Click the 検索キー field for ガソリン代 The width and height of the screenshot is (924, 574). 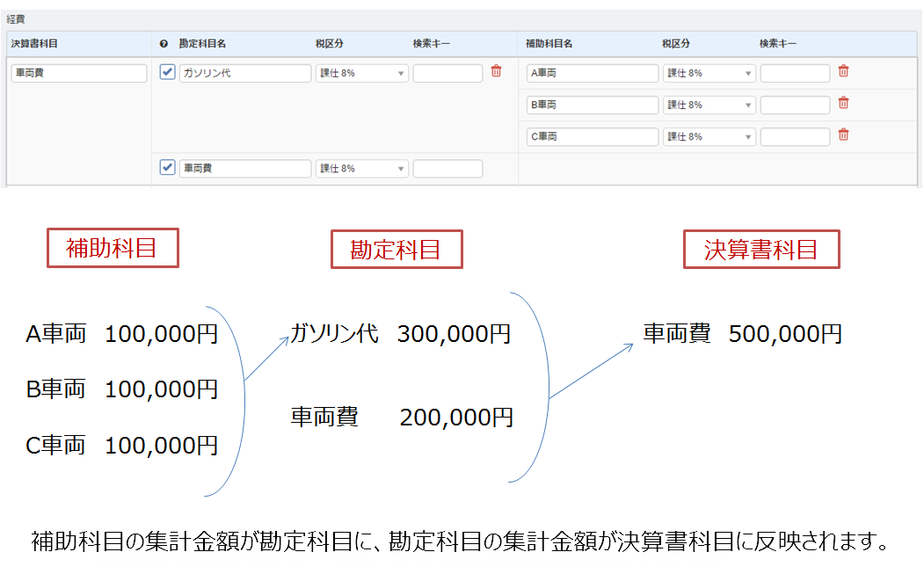pyautogui.click(x=447, y=74)
